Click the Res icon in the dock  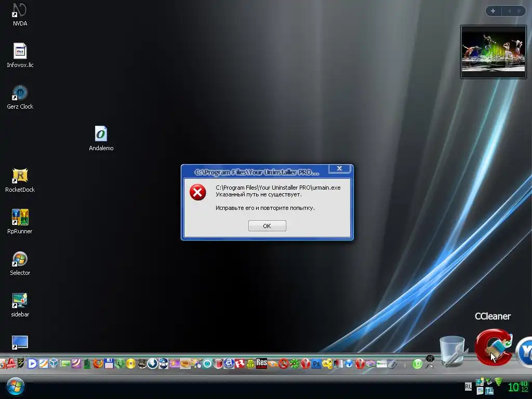tap(261, 363)
